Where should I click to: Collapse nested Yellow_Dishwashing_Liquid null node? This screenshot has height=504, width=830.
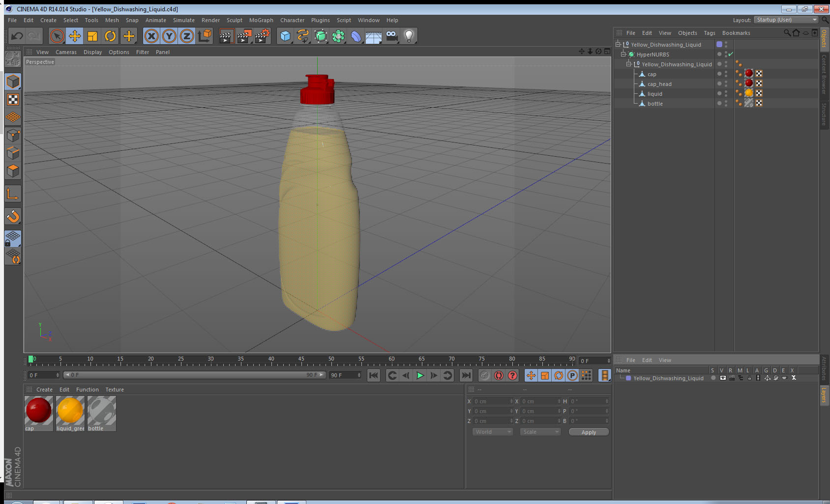[628, 64]
